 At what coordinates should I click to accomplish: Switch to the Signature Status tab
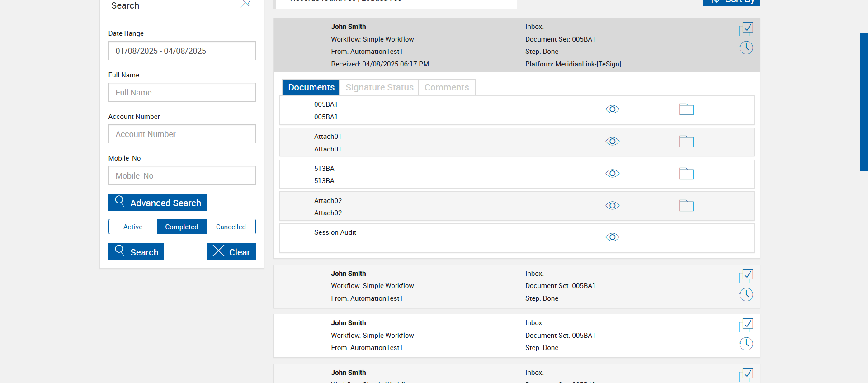click(379, 87)
